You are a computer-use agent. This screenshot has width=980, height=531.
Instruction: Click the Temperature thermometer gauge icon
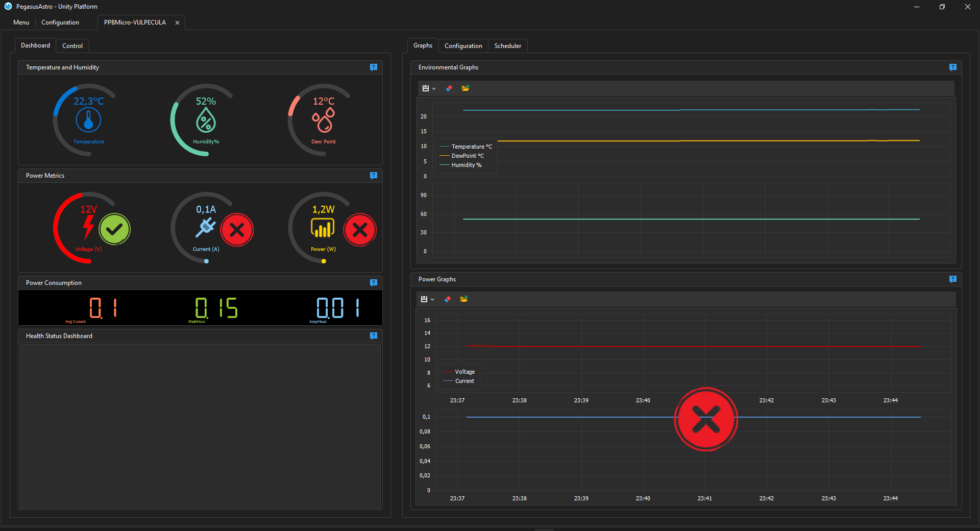(88, 120)
